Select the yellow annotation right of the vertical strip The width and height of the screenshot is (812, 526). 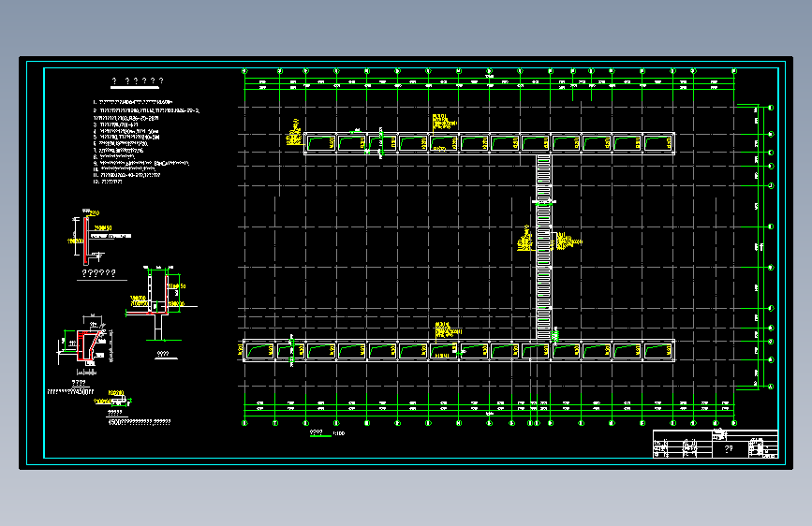pos(568,241)
